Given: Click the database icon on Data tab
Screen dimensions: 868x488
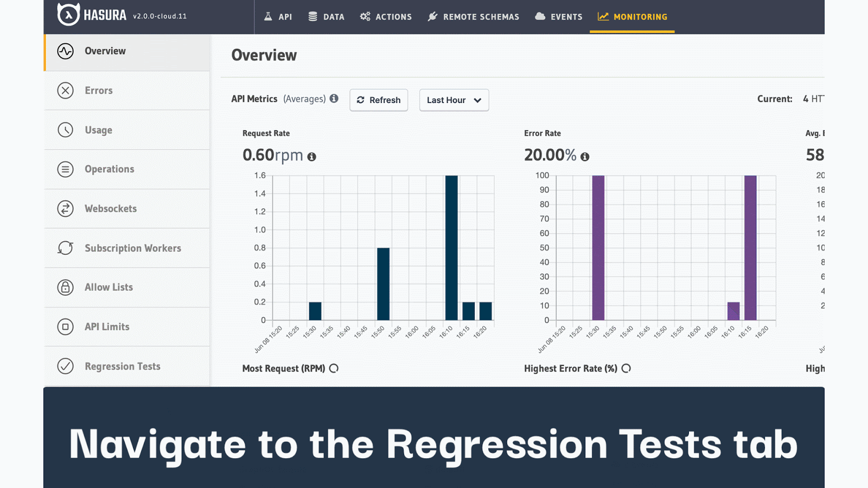Looking at the screenshot, I should coord(313,16).
